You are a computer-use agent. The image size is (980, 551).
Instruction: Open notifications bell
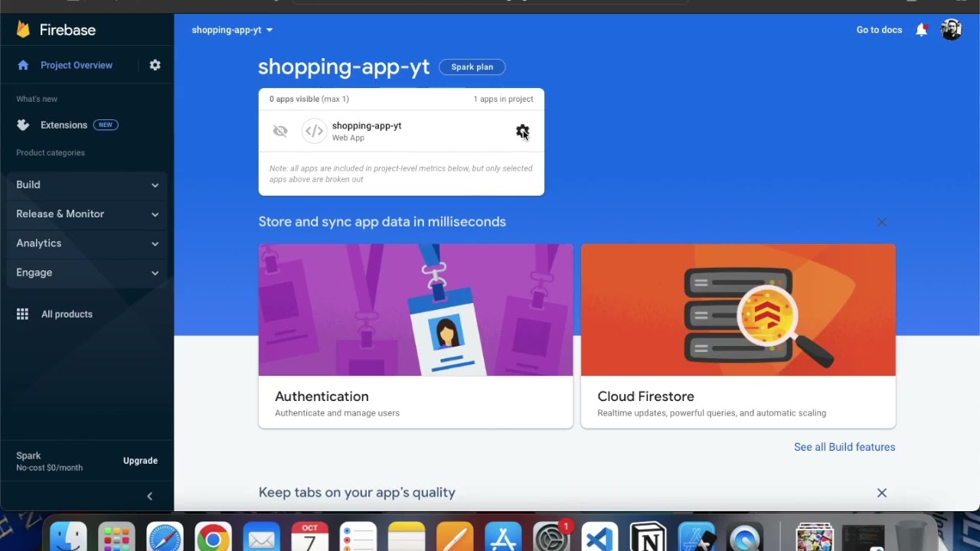(x=922, y=30)
